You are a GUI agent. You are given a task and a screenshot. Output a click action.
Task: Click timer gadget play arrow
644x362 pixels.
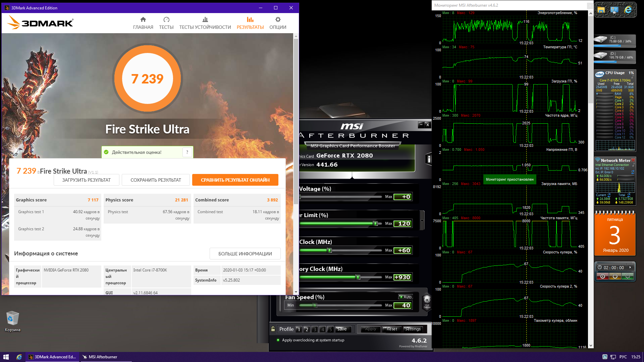coord(630,267)
